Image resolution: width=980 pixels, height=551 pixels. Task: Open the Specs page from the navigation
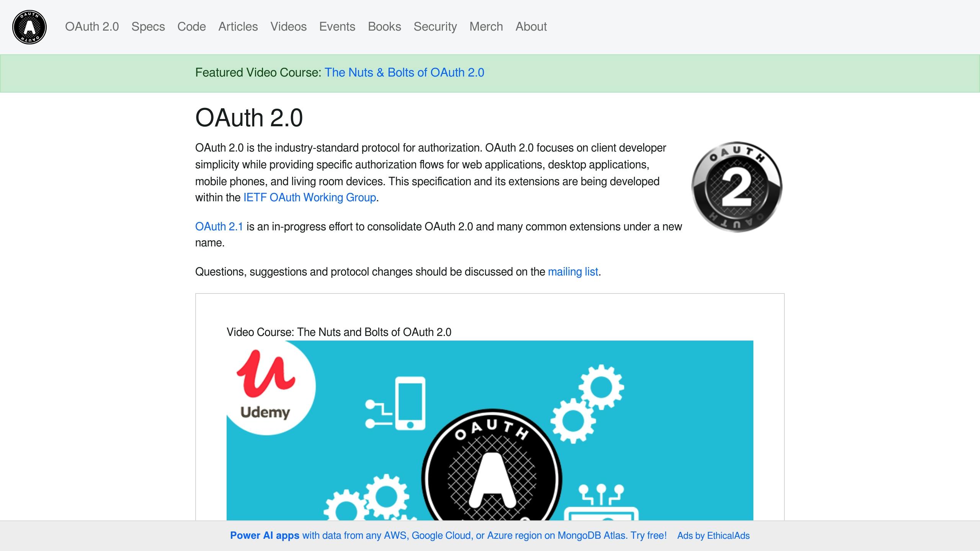(148, 27)
